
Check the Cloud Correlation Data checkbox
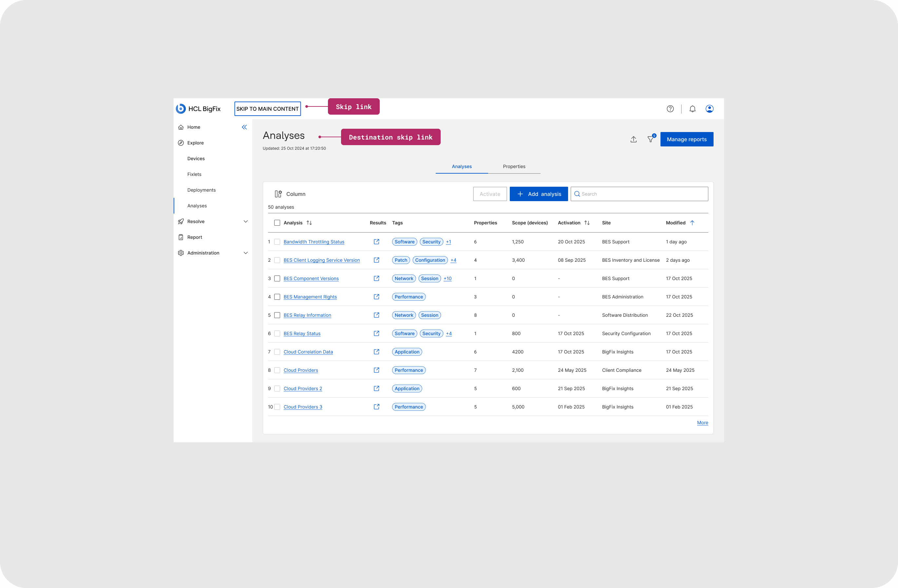pos(277,351)
